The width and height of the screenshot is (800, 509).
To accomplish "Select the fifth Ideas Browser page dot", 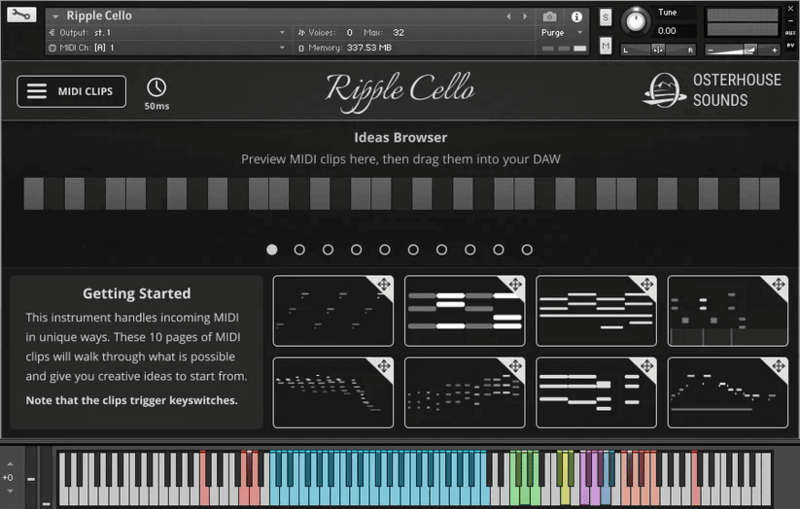I will click(385, 249).
